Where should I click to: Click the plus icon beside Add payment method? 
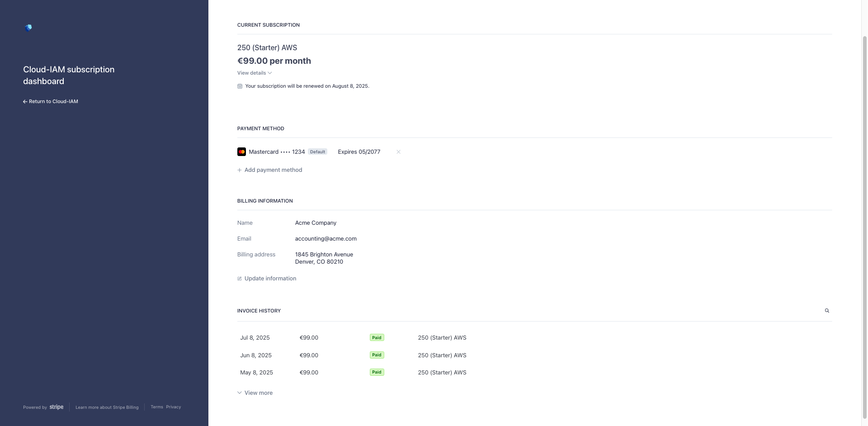coord(240,170)
